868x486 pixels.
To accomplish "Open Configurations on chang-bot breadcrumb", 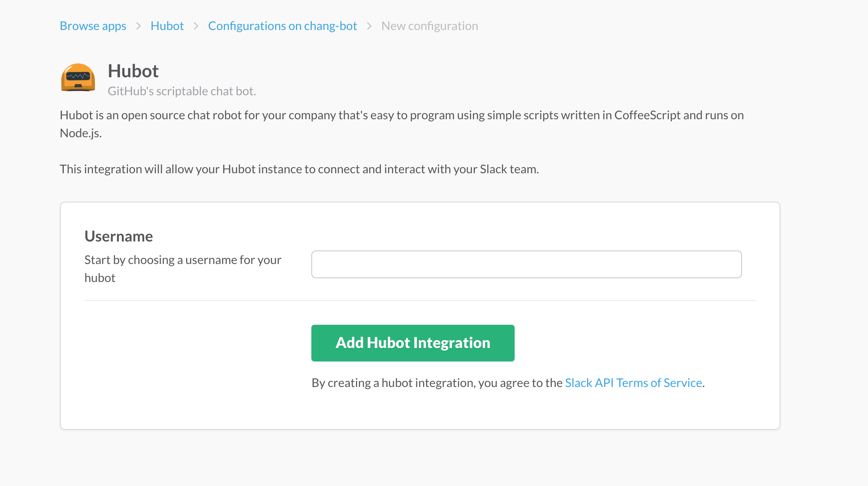I will [x=282, y=26].
